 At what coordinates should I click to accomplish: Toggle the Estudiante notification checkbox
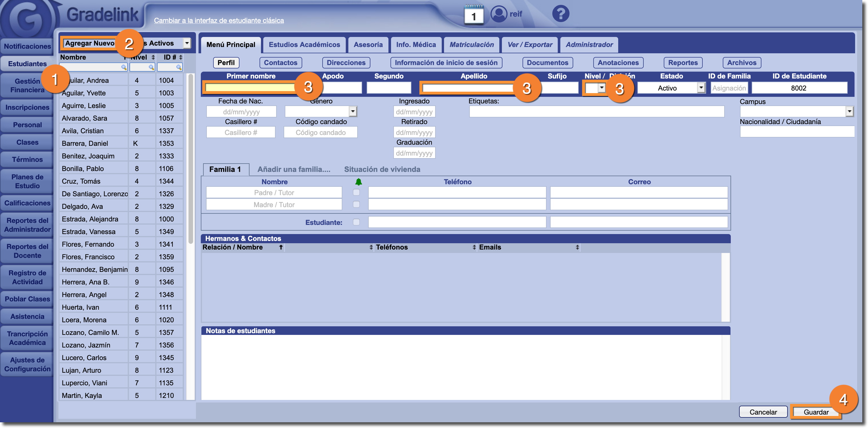[x=356, y=222]
